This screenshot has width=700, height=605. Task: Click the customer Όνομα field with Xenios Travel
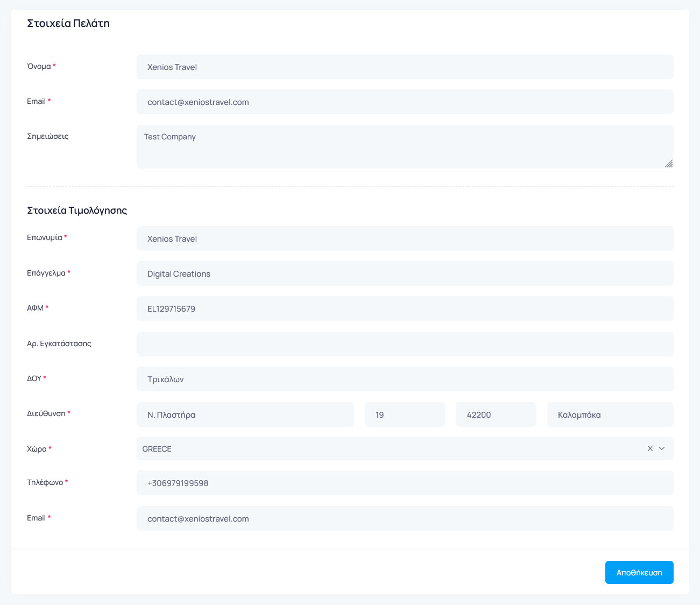[405, 67]
